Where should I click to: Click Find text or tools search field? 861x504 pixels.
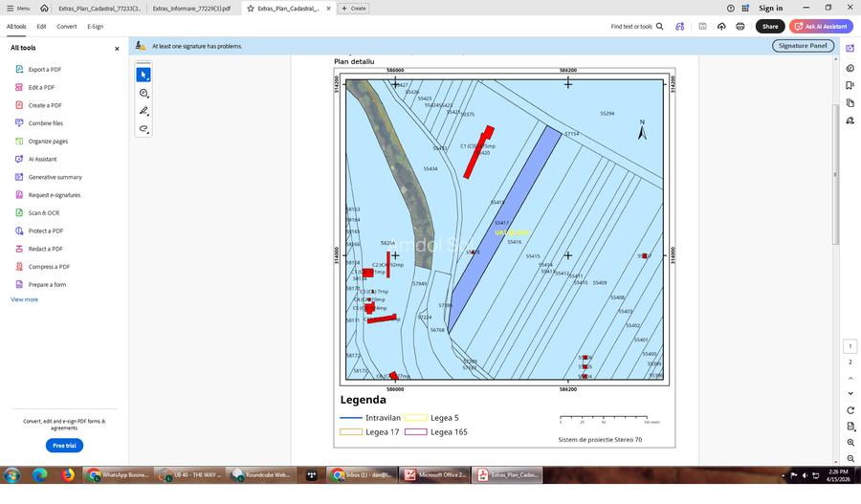(636, 27)
